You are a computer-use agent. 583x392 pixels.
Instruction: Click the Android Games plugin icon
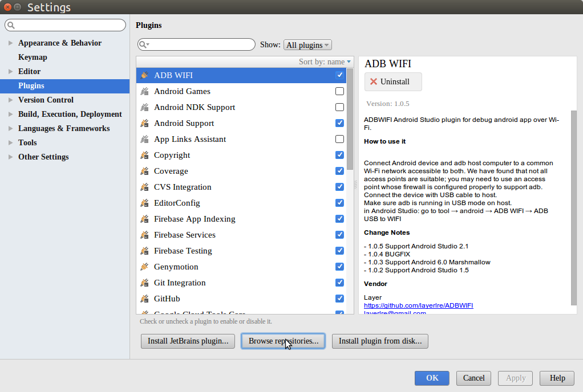coord(145,91)
